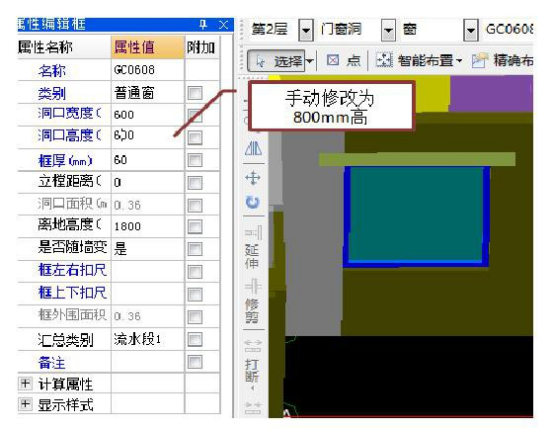Viewport: 554px width, 429px height.
Task: Toggle 附加 checkbox for 框外围面积 row
Action: pyautogui.click(x=195, y=317)
